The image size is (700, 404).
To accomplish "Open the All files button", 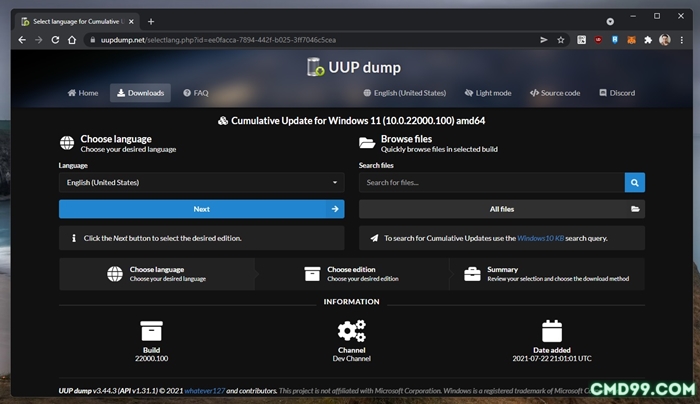I will coord(502,209).
